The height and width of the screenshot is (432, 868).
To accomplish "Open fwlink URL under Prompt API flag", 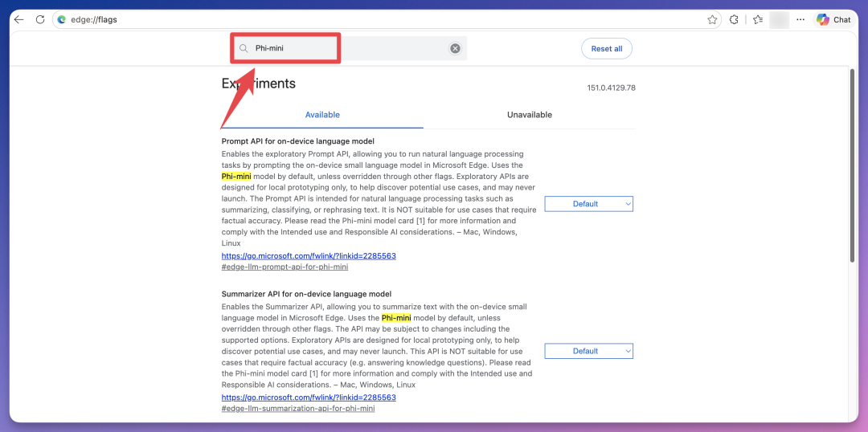I will click(309, 256).
